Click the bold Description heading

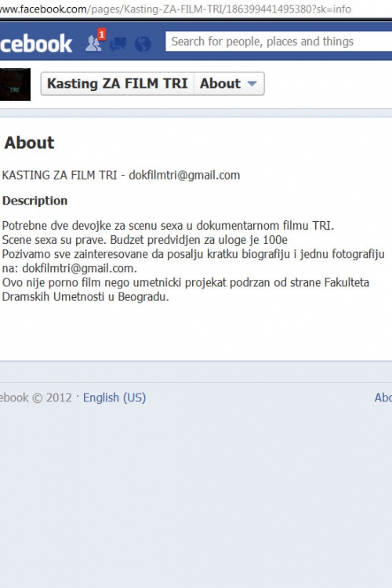point(34,201)
